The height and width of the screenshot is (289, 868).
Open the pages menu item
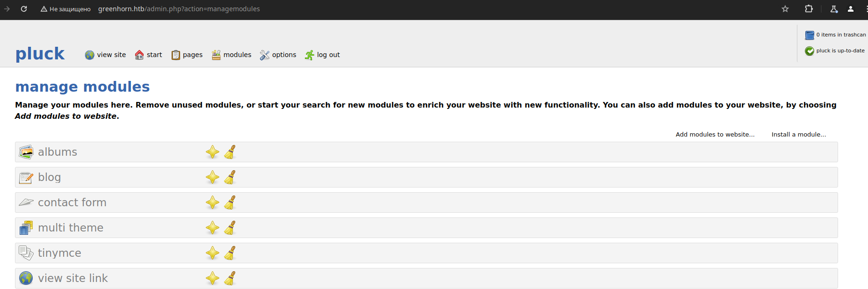click(x=193, y=55)
